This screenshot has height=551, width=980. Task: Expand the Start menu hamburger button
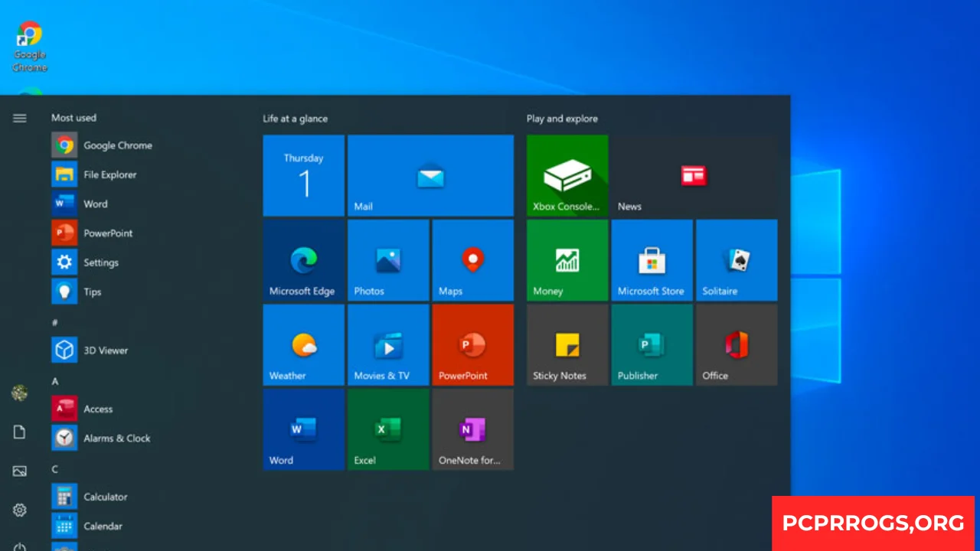(20, 118)
